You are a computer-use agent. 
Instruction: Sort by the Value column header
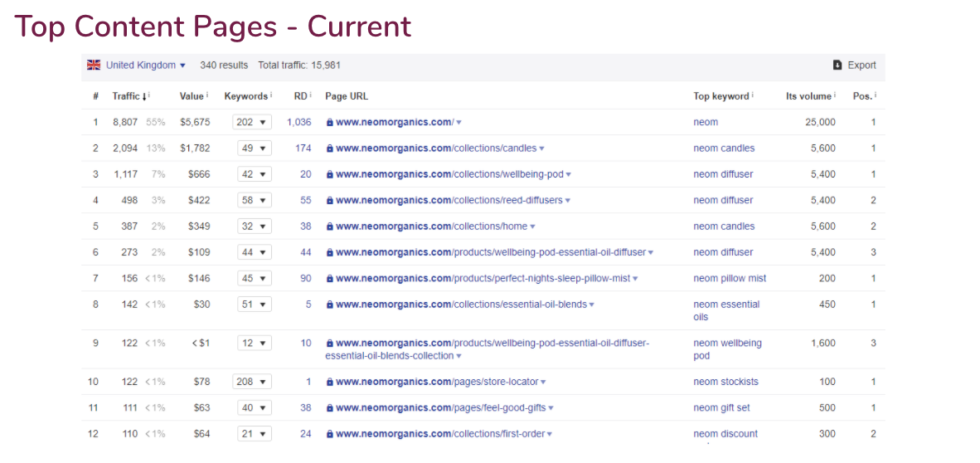coord(192,96)
